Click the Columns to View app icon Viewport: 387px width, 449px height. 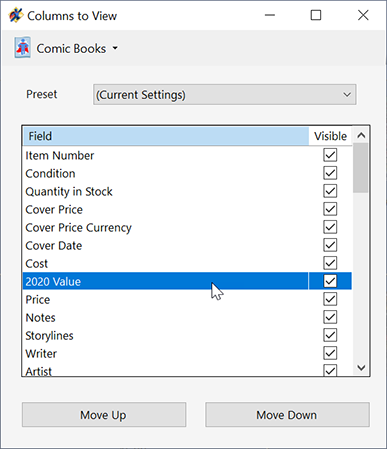(16, 15)
